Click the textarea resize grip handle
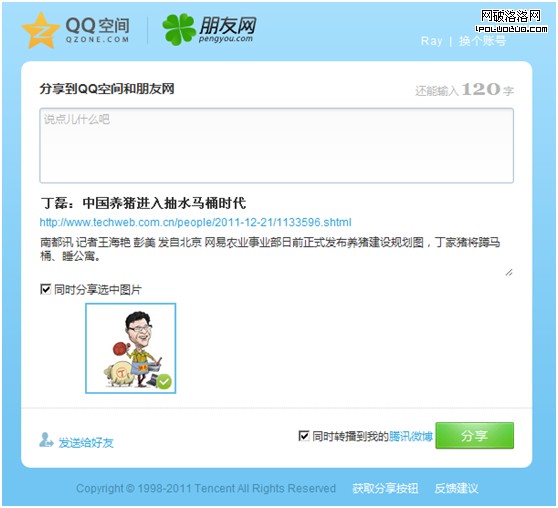This screenshot has width=558, height=508. coord(509,272)
